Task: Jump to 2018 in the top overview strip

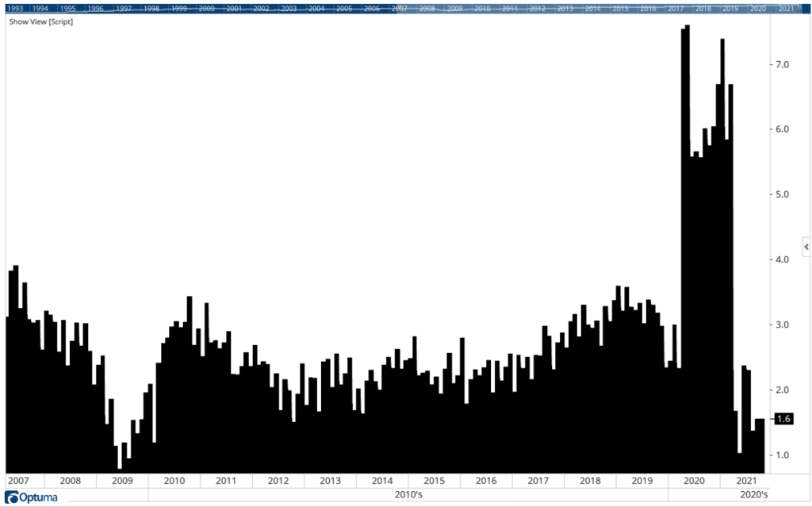Action: 703,8
